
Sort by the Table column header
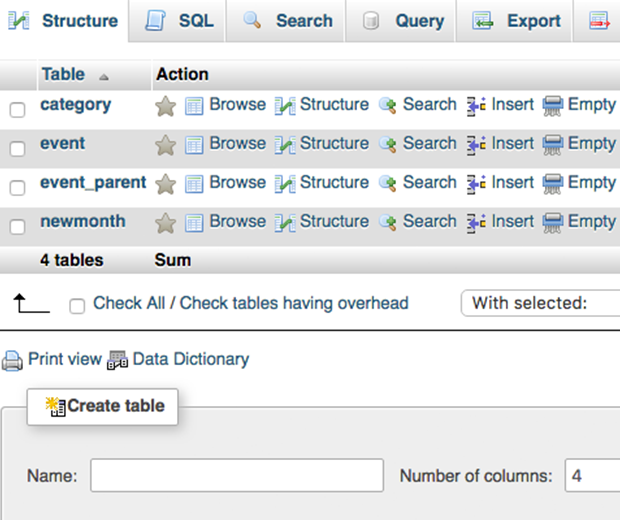[x=63, y=74]
